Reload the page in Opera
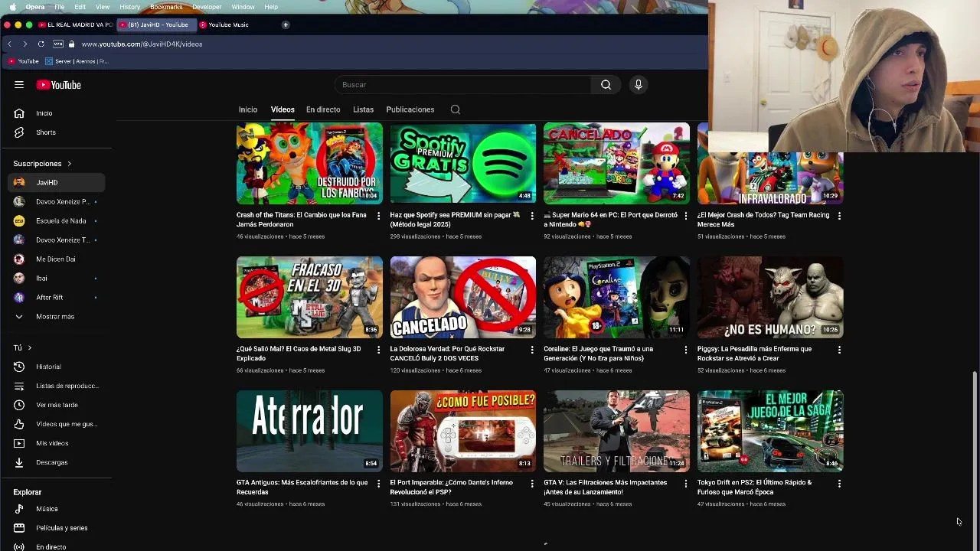Viewport: 980px width, 551px height. click(41, 44)
